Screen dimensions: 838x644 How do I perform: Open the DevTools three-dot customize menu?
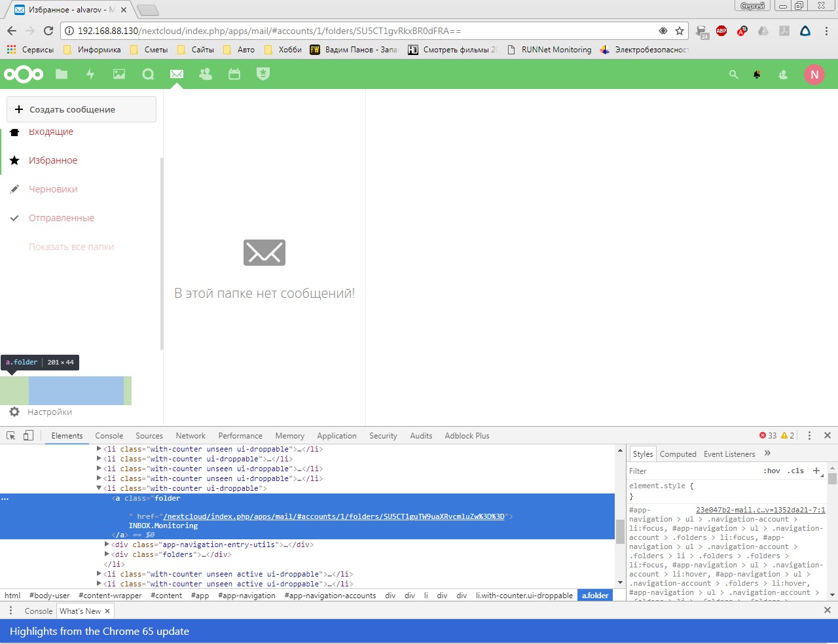pos(810,435)
